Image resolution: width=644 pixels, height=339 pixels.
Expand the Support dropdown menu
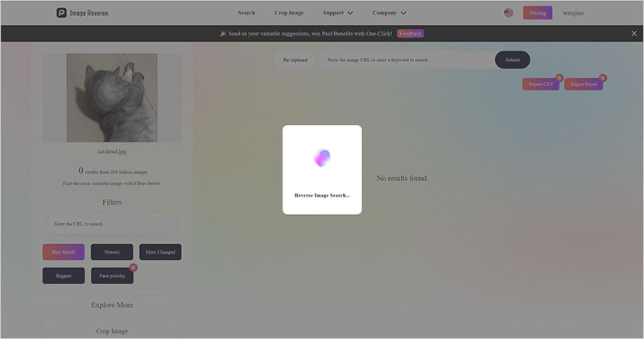point(338,13)
